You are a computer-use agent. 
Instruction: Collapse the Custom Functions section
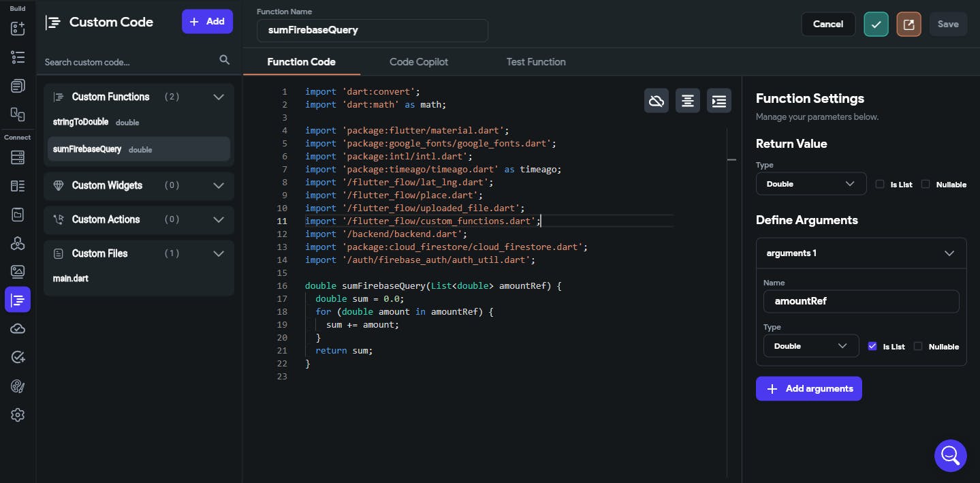219,97
